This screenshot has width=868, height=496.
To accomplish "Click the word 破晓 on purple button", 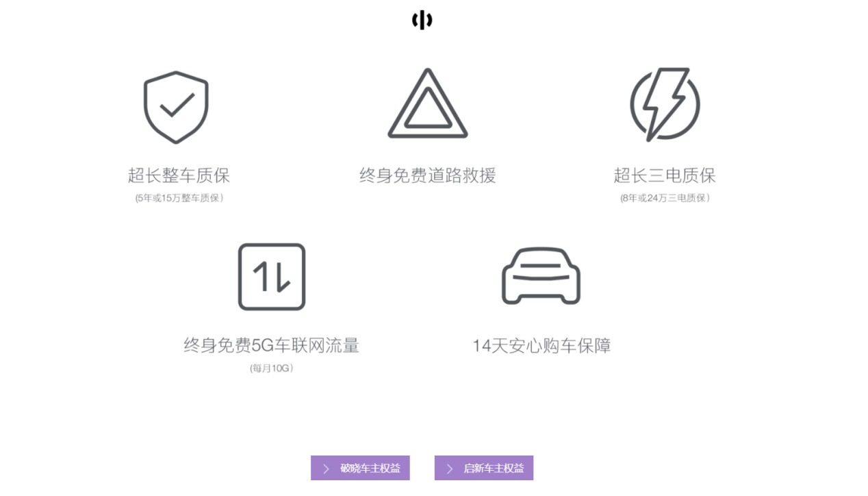I will click(350, 469).
